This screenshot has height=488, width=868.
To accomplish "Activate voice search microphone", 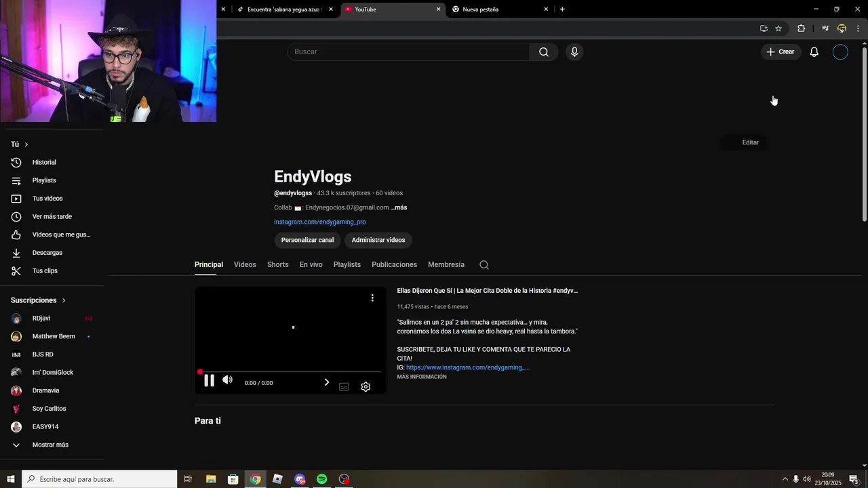I will coord(574,52).
